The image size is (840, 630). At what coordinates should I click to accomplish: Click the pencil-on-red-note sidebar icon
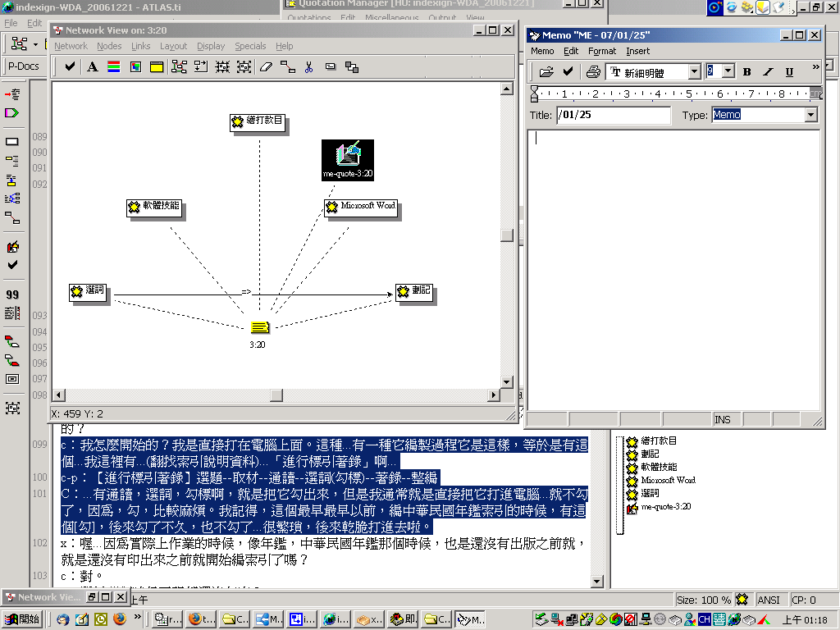point(12,246)
